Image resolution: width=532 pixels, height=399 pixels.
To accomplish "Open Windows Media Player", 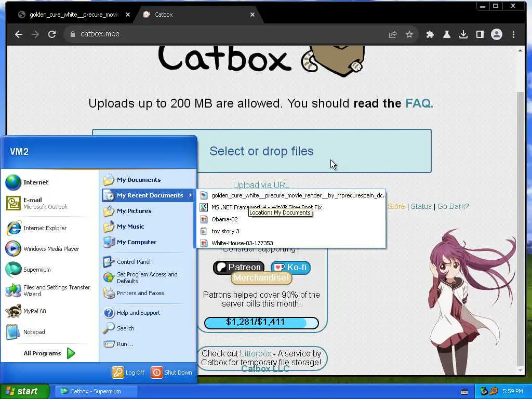I will click(x=49, y=249).
